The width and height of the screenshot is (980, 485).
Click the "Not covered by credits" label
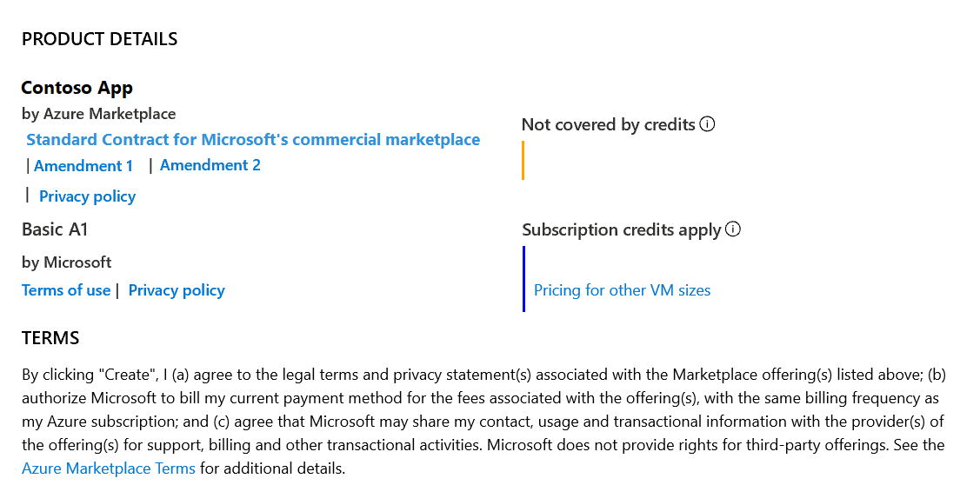point(608,124)
